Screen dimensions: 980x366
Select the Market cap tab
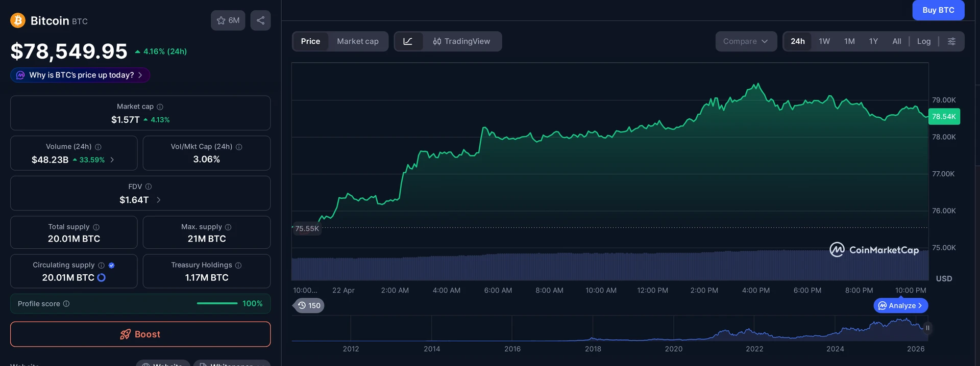click(x=358, y=41)
